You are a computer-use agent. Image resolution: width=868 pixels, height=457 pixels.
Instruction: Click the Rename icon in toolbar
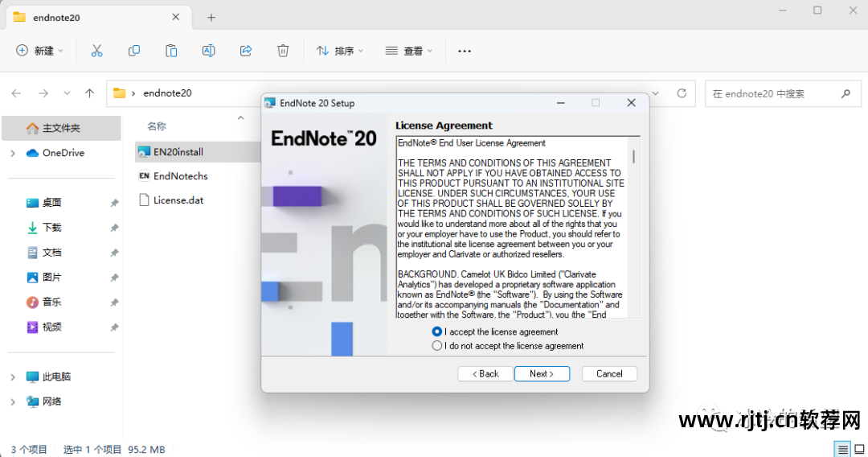(208, 51)
